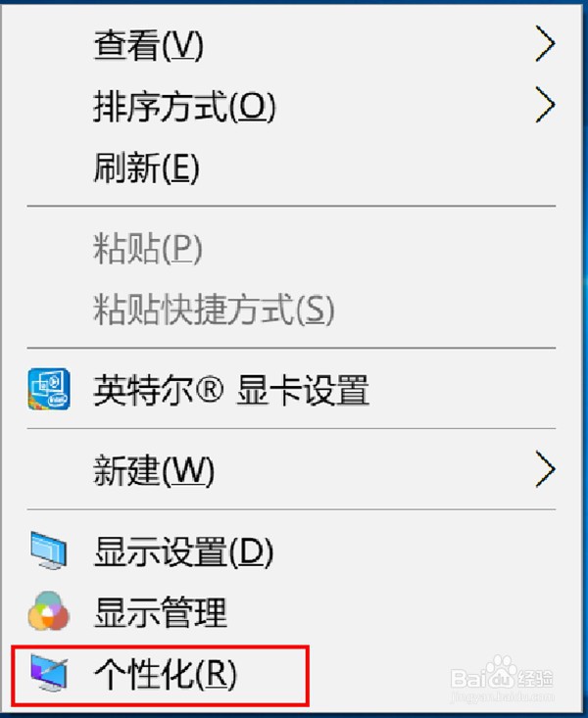The image size is (588, 718).
Task: Launch 显示管理 from the context menu
Action: (291, 612)
